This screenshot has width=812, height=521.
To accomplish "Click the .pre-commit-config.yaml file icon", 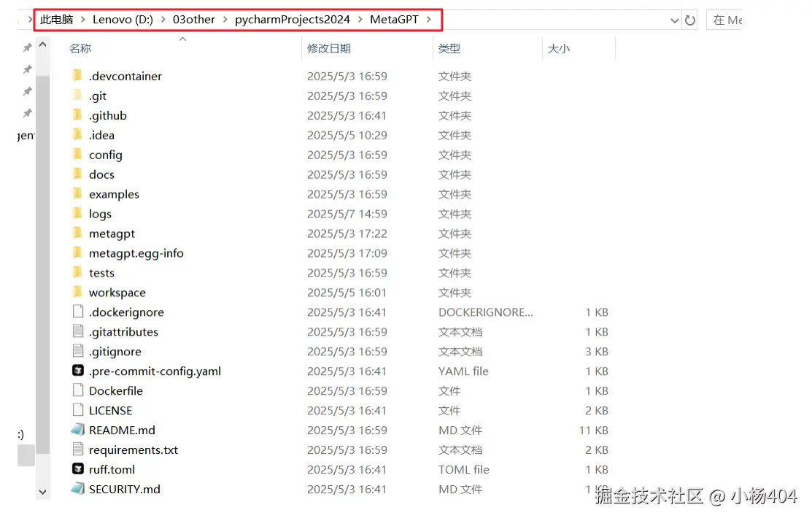I will (x=77, y=370).
